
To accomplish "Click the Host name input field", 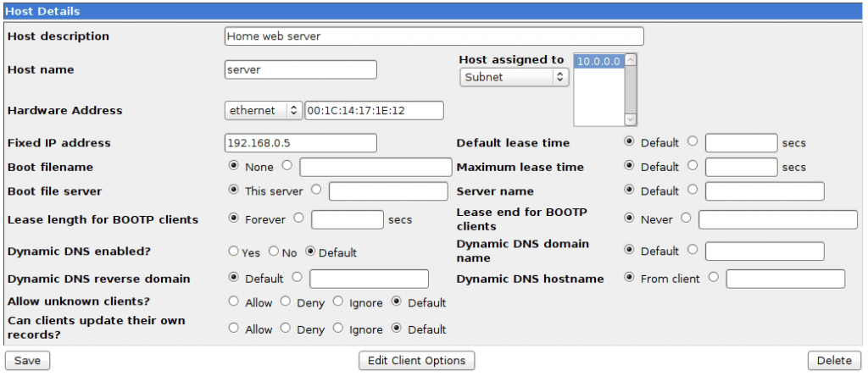I will [x=300, y=69].
